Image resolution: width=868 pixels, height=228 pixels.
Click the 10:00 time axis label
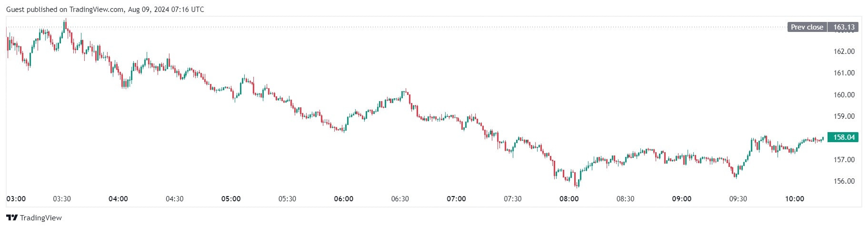[794, 199]
